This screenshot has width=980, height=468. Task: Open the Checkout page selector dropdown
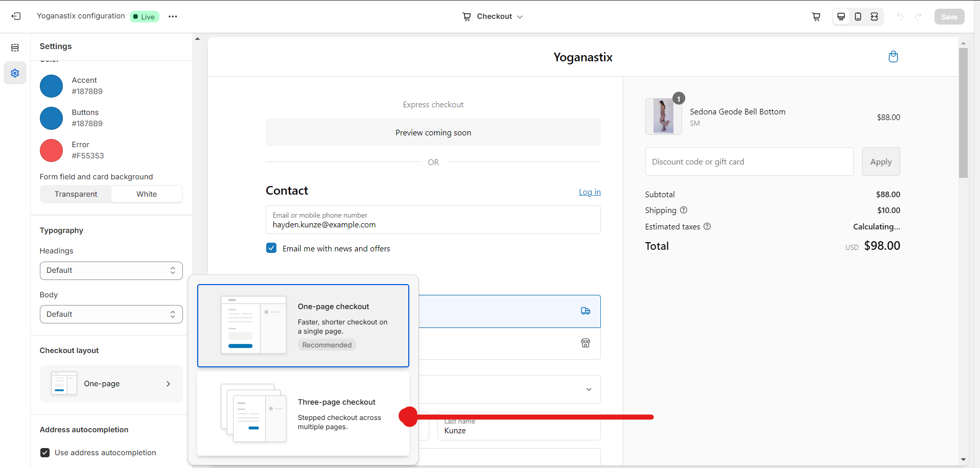[494, 16]
